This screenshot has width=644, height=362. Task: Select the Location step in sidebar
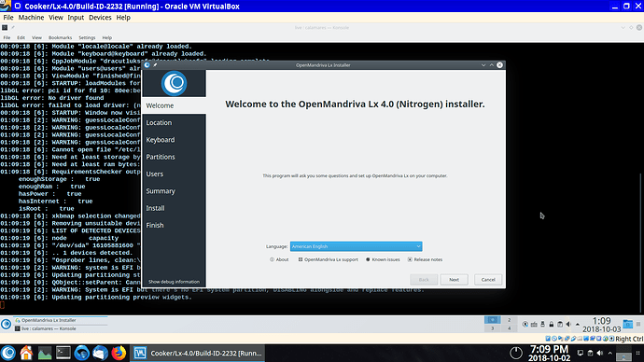pyautogui.click(x=174, y=123)
